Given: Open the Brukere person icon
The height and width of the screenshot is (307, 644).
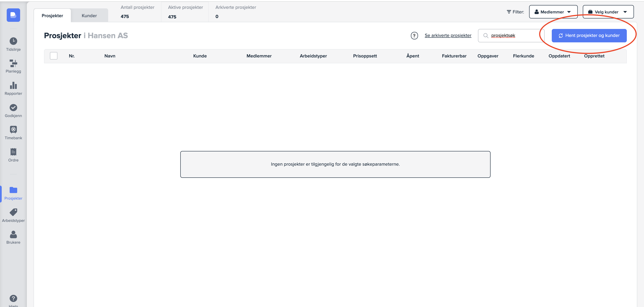Looking at the screenshot, I should point(13,234).
